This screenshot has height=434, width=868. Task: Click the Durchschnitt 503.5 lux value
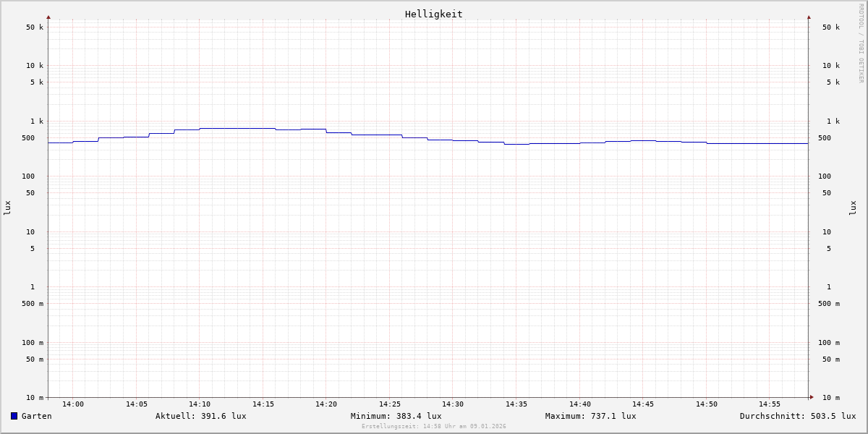tap(797, 416)
